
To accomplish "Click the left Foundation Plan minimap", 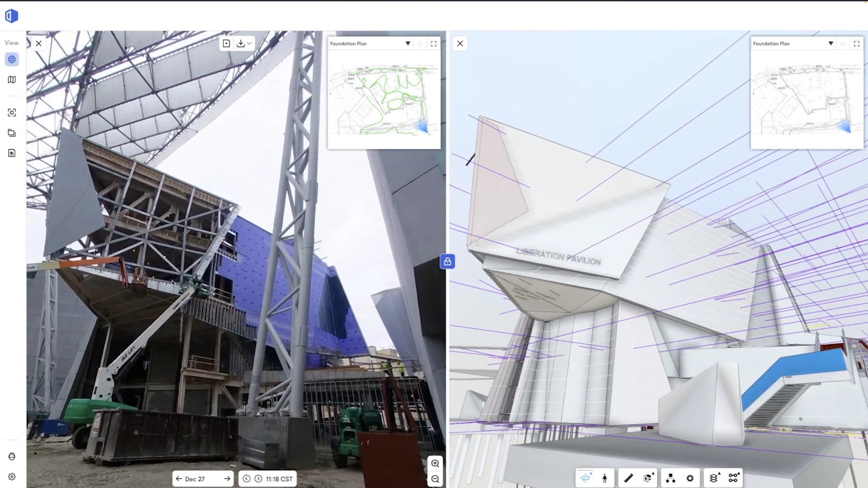I will pos(384,100).
